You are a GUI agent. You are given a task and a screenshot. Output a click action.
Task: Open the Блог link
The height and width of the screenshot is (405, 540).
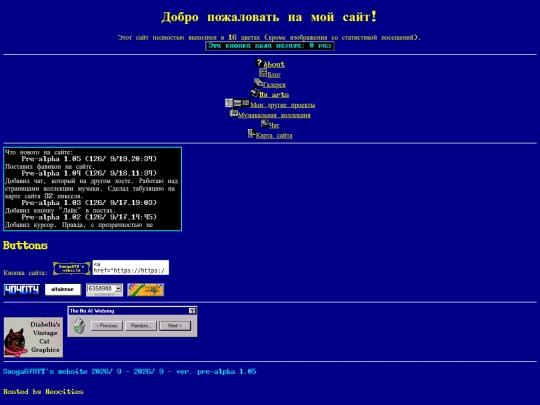coord(274,74)
